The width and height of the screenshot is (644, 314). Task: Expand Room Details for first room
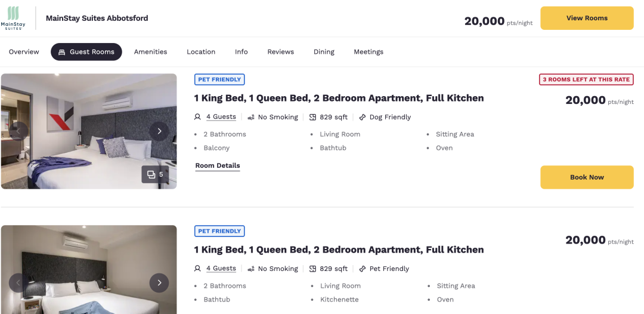(218, 165)
